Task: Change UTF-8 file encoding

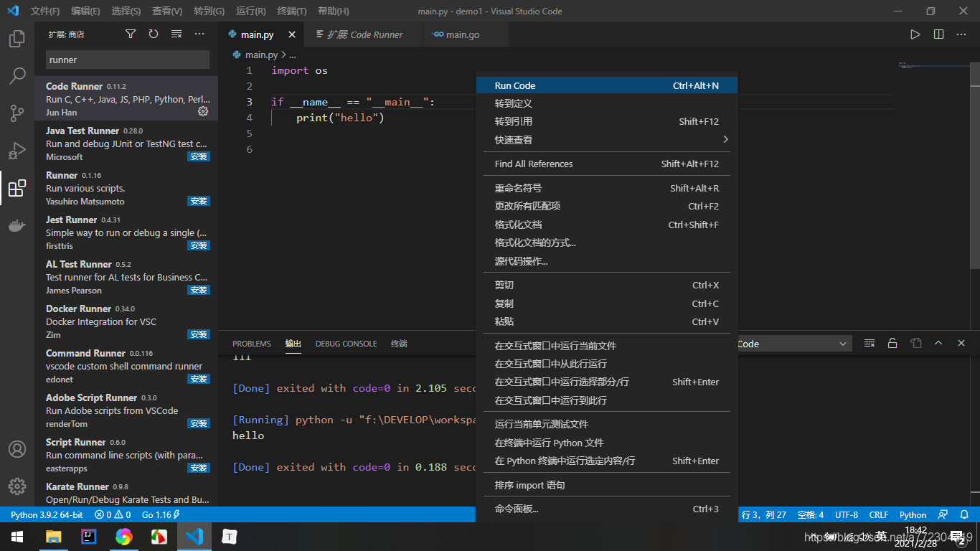Action: click(x=847, y=514)
